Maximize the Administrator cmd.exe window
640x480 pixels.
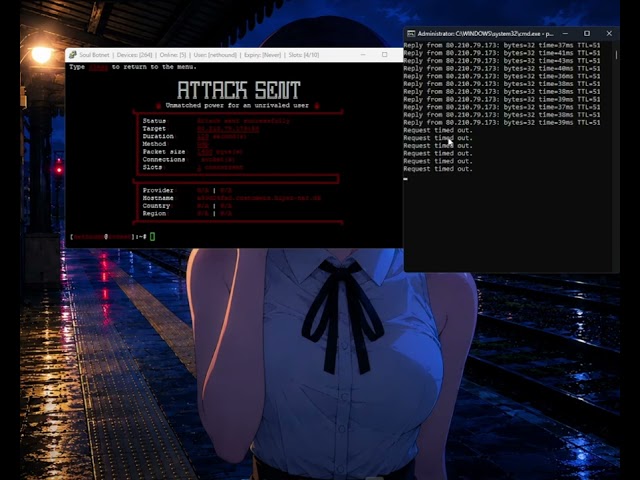tap(587, 33)
